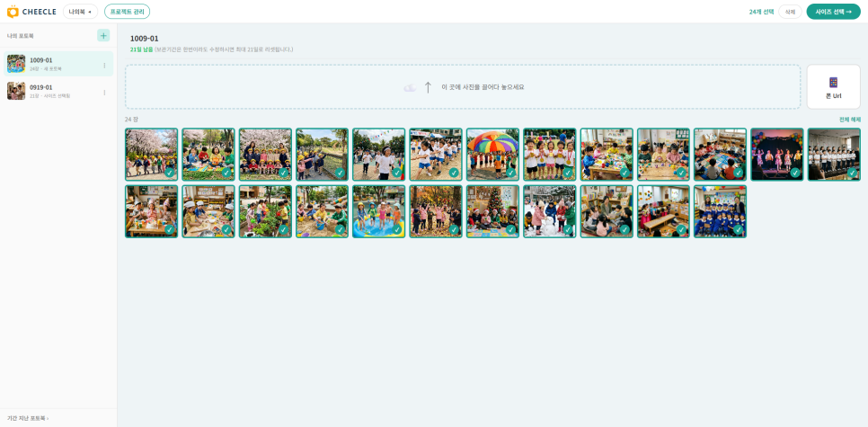Uncheck the kids with medals photo
The width and height of the screenshot is (868, 427).
(x=568, y=173)
